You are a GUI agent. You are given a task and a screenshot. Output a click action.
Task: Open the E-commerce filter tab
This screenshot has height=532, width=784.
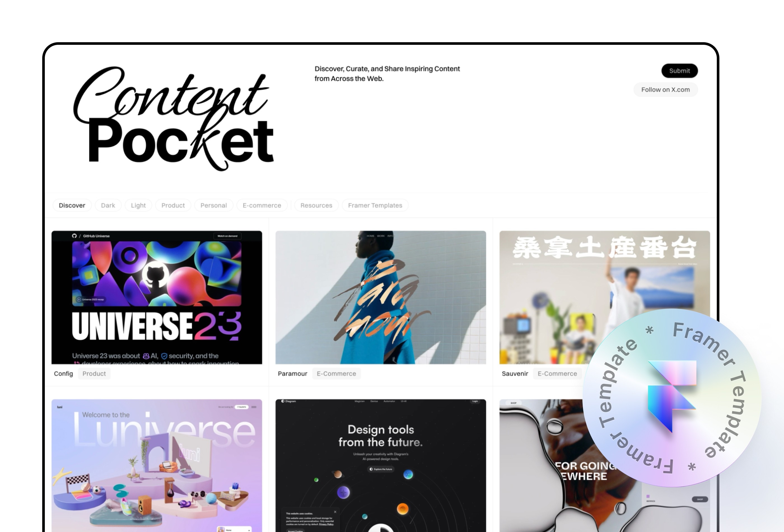click(x=262, y=205)
